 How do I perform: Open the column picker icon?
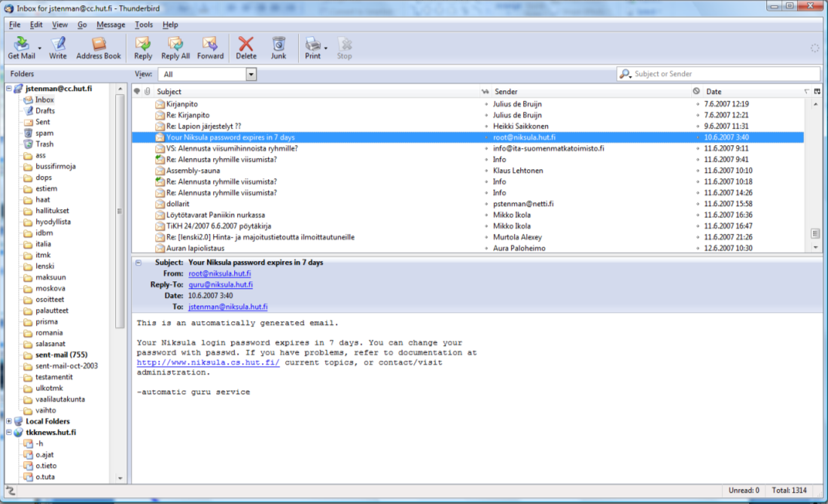[817, 91]
